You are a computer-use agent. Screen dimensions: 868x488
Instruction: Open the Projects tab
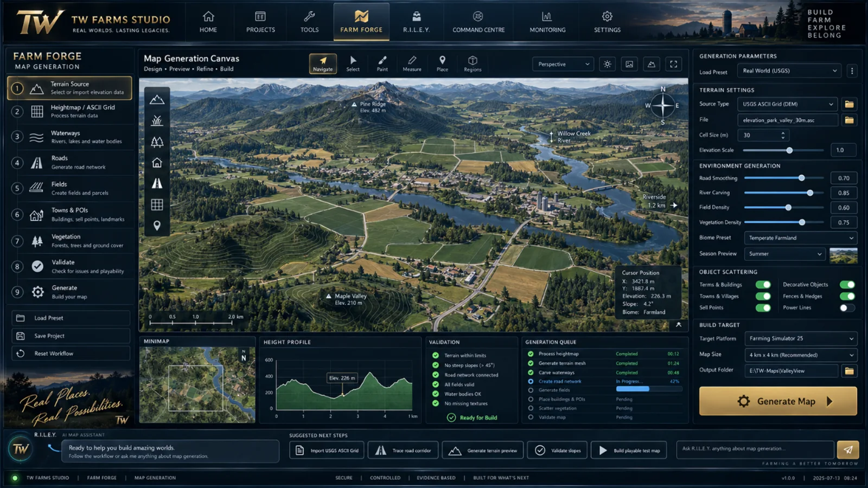[260, 22]
